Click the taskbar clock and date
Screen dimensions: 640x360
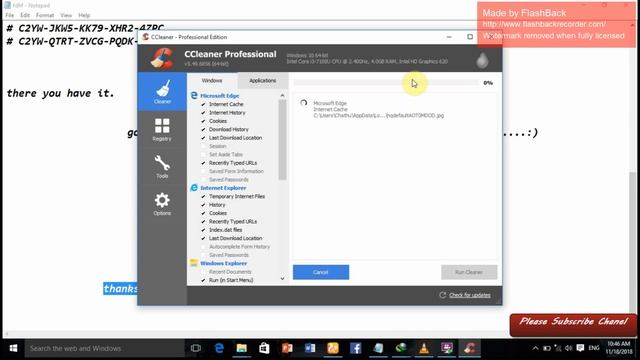618,348
